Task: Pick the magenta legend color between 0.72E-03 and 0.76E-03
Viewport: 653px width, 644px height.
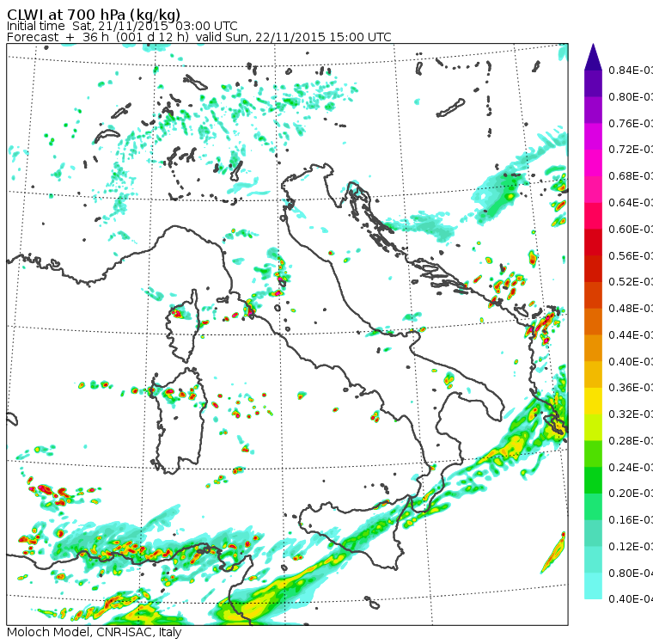Action: pos(593,137)
